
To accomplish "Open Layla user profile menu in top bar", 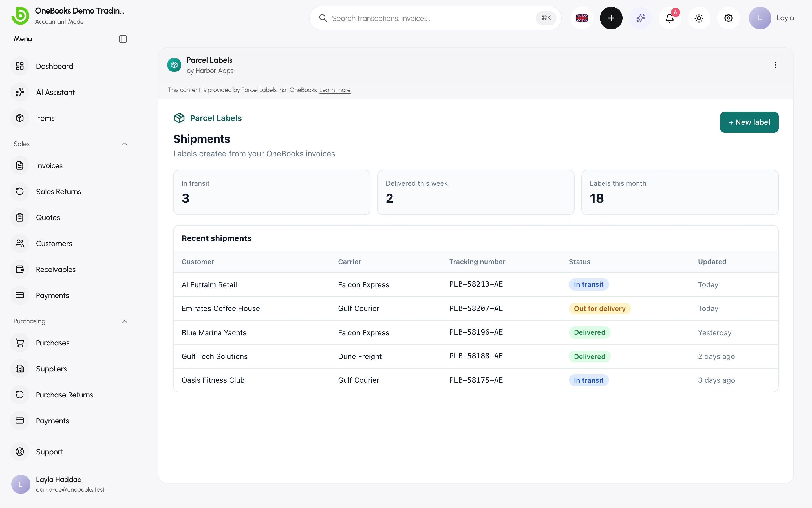I will tap(771, 18).
